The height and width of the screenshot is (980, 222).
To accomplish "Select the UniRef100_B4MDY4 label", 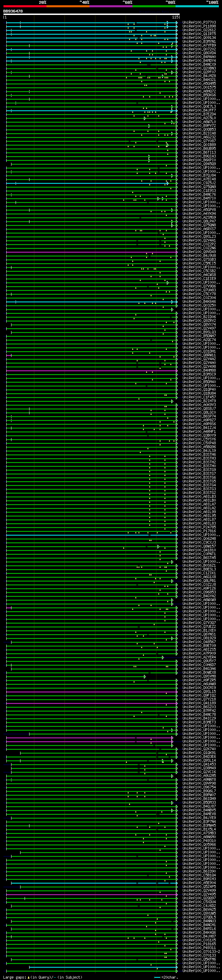I will [x=199, y=60].
